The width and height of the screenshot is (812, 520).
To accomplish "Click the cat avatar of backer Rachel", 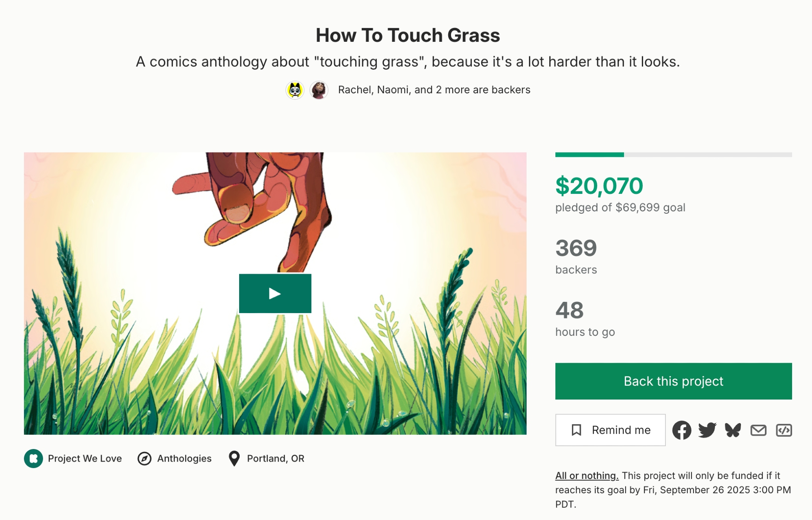I will pos(295,90).
